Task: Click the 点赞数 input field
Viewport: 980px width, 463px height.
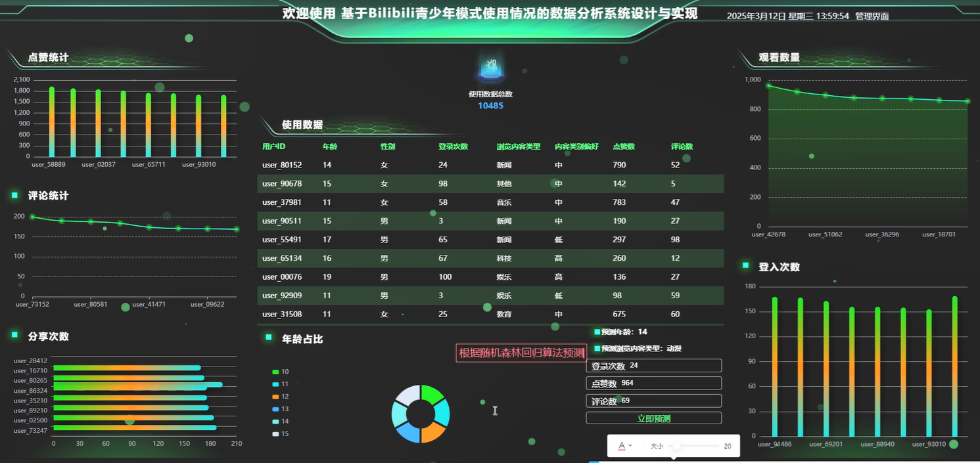Action: (x=653, y=383)
